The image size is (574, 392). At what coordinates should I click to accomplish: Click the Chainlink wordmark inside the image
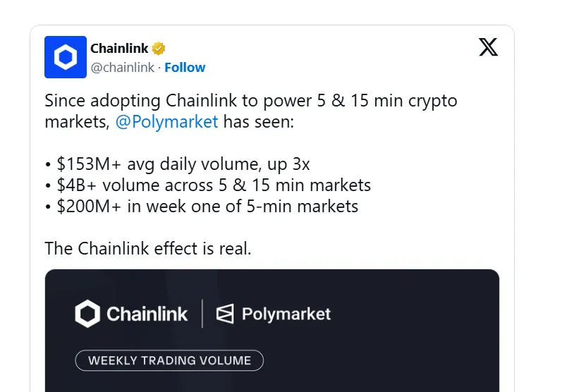(147, 314)
